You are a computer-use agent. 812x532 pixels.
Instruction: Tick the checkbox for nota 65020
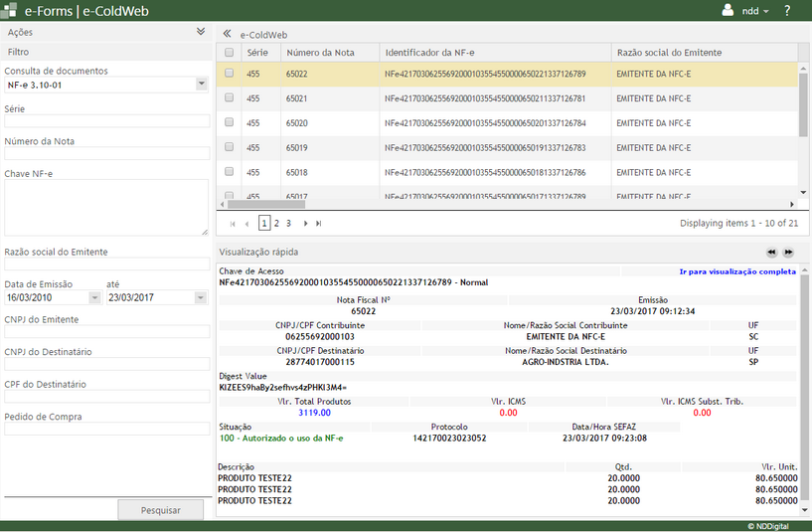pos(230,123)
